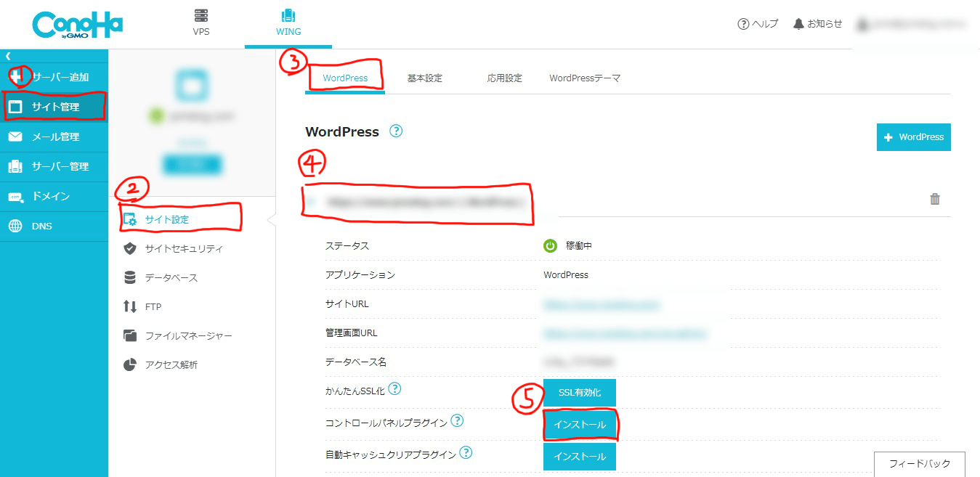Viewport: 980px width, 477px height.
Task: Open メール管理 in the sidebar
Action: (54, 136)
